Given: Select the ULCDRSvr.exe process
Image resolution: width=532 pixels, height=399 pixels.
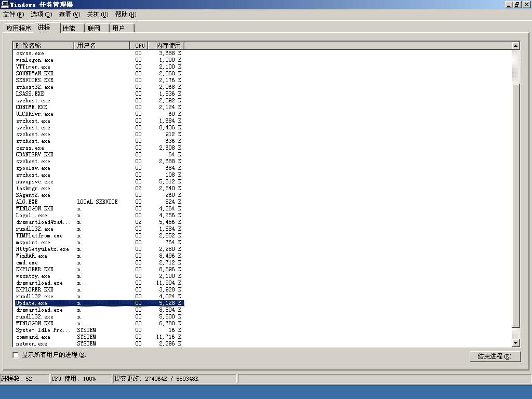Looking at the screenshot, I should coord(99,114).
